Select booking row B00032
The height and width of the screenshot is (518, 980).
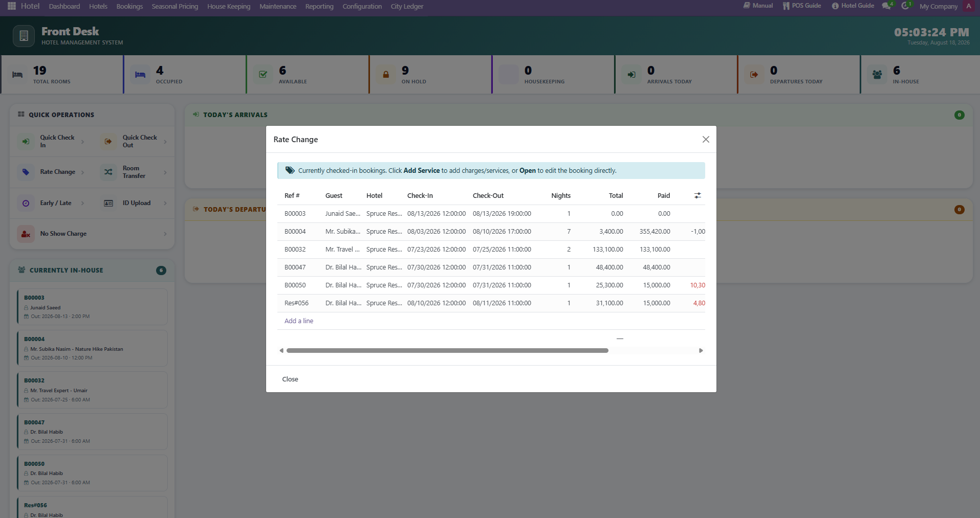click(x=491, y=250)
